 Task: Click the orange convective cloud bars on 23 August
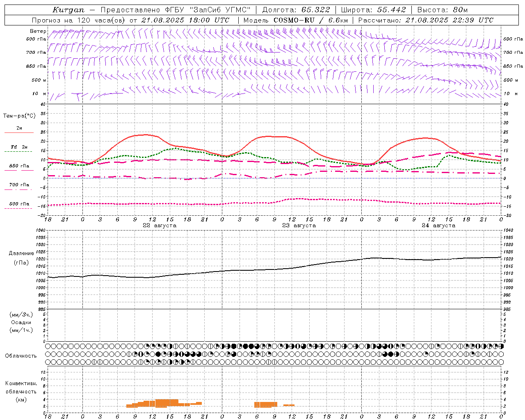pos(274,404)
